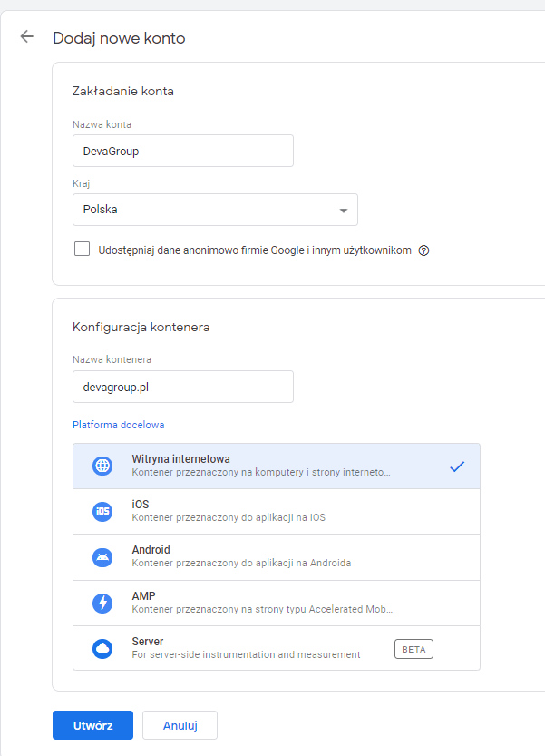Click the BETA badge on Server

click(x=414, y=649)
